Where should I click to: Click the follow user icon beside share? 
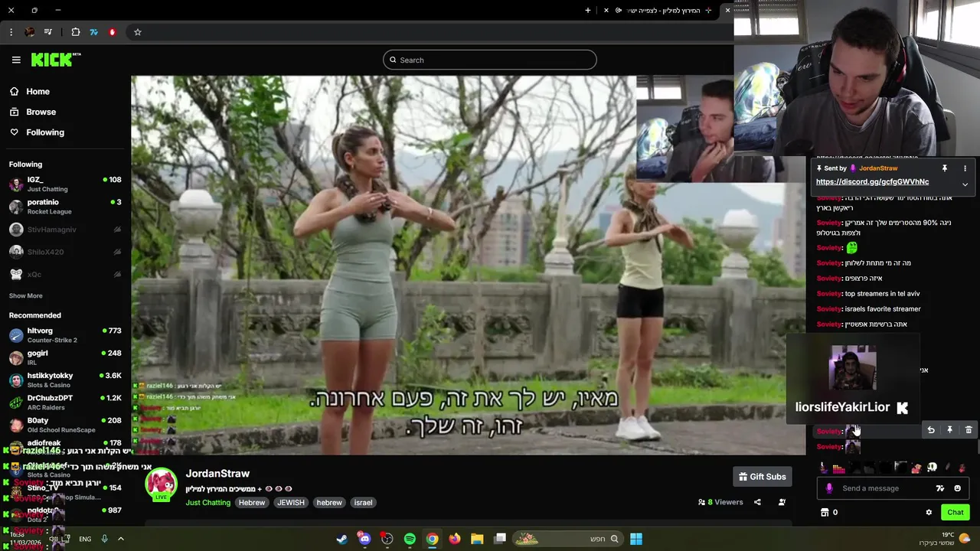pos(782,502)
